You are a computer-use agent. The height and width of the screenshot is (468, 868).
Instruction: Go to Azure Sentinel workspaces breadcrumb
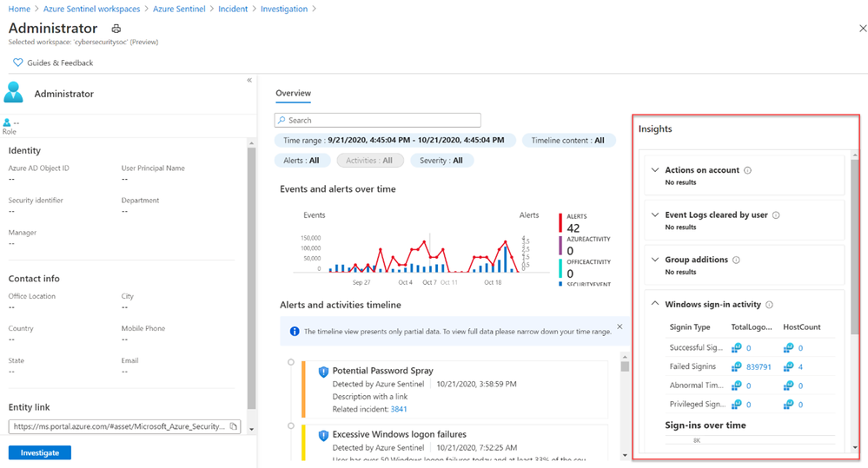[x=92, y=9]
